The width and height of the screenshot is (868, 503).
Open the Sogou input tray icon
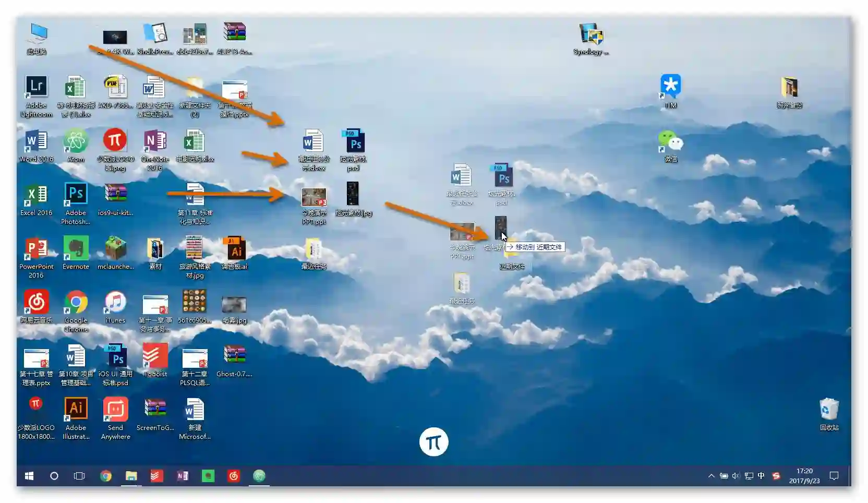[x=776, y=476]
